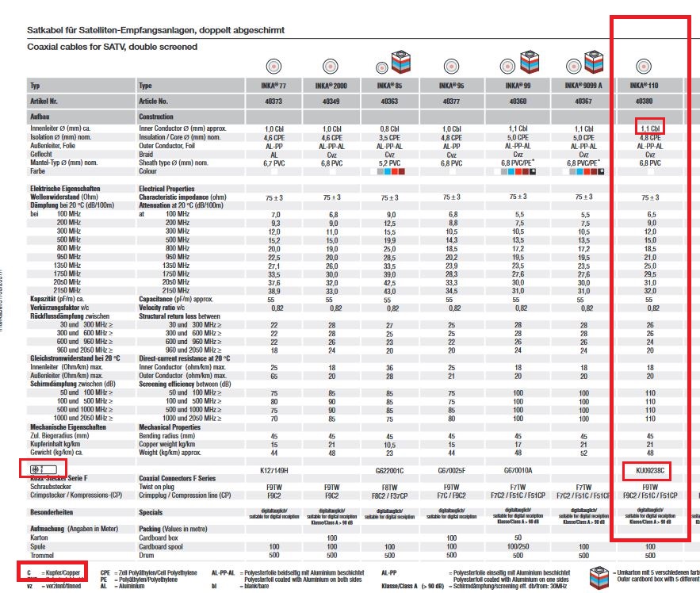Click the cable cross-section icon above INKA 77
This screenshot has height=593, width=700.
[x=274, y=65]
